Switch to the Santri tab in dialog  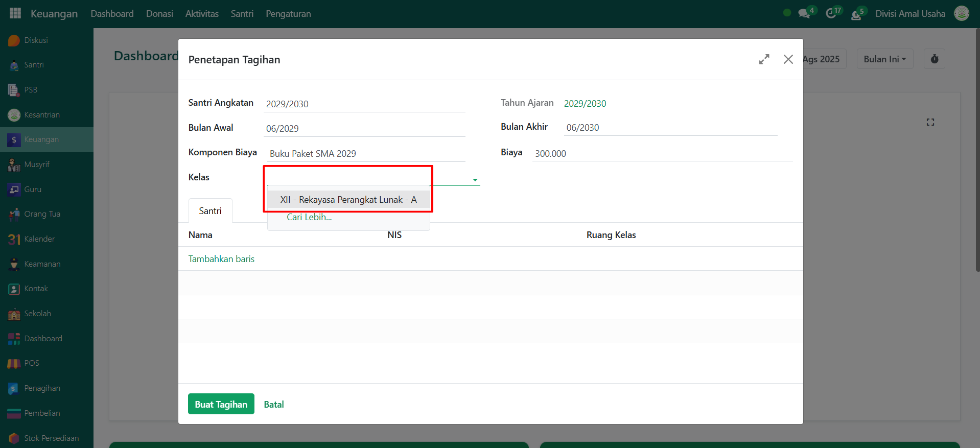tap(210, 211)
